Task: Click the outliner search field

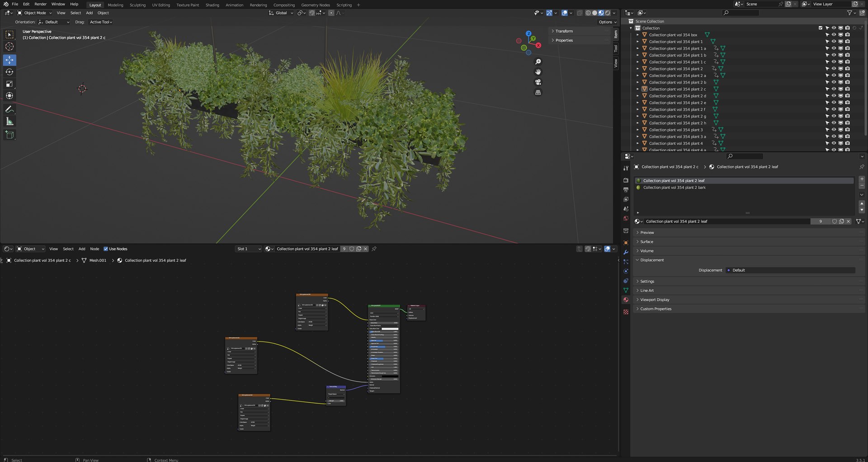Action: click(741, 13)
